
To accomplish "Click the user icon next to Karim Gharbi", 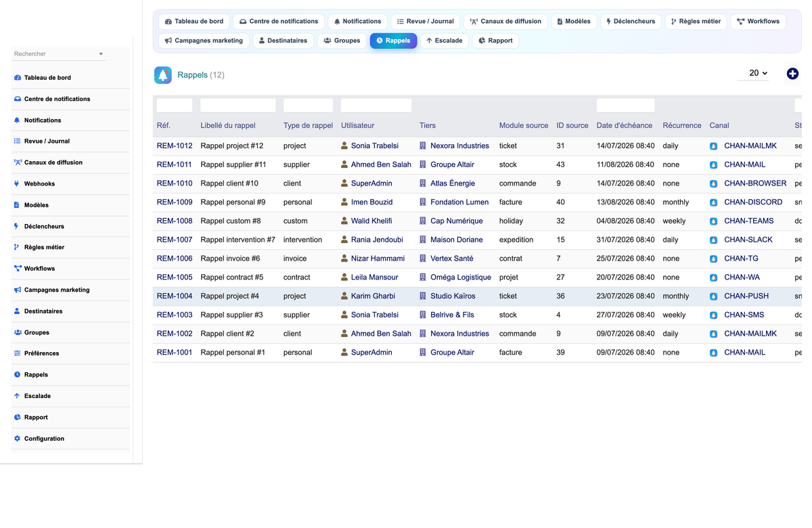I will [344, 296].
